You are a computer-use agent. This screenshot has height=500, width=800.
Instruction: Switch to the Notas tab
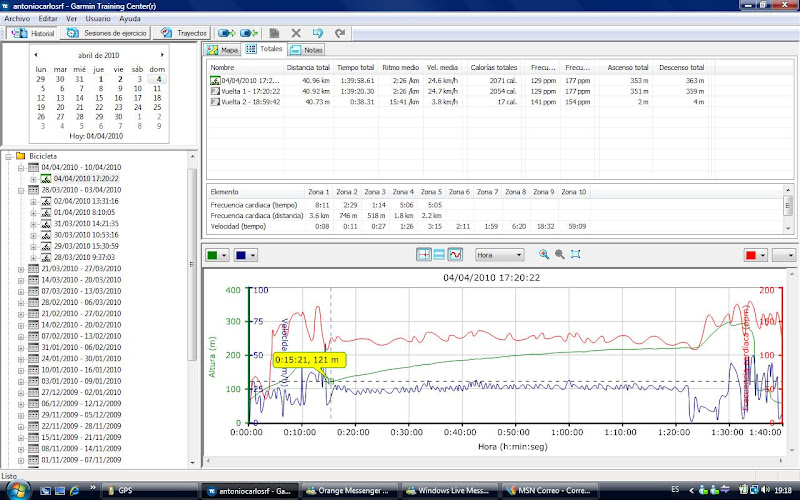tap(306, 50)
